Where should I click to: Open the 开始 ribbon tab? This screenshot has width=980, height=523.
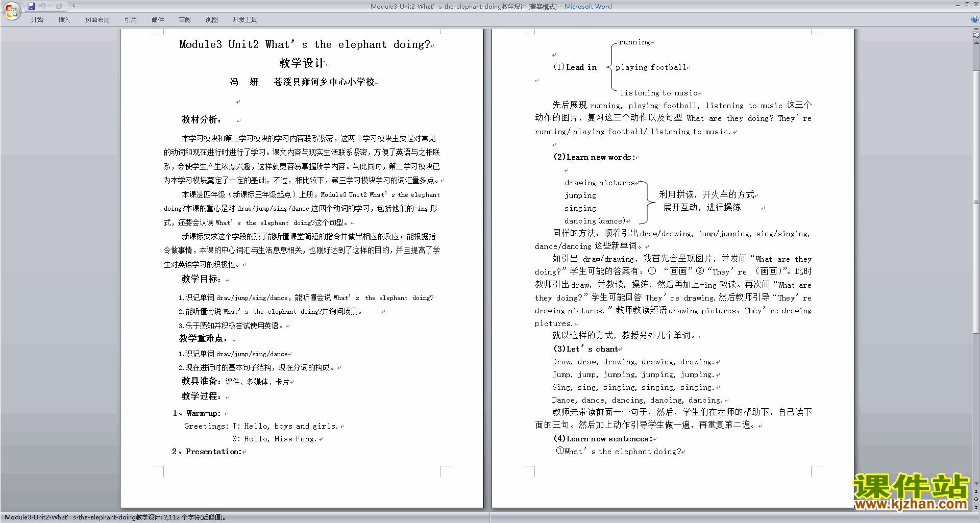pyautogui.click(x=37, y=19)
